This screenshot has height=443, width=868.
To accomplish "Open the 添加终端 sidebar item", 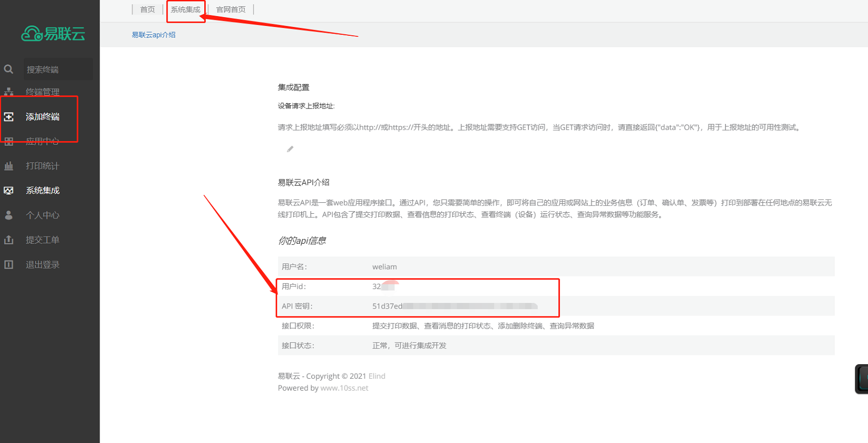I will pyautogui.click(x=43, y=117).
